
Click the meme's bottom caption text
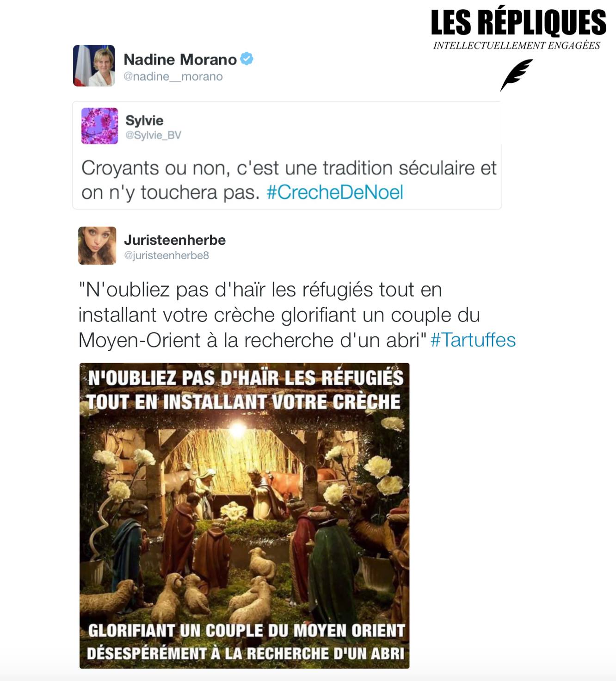246,642
